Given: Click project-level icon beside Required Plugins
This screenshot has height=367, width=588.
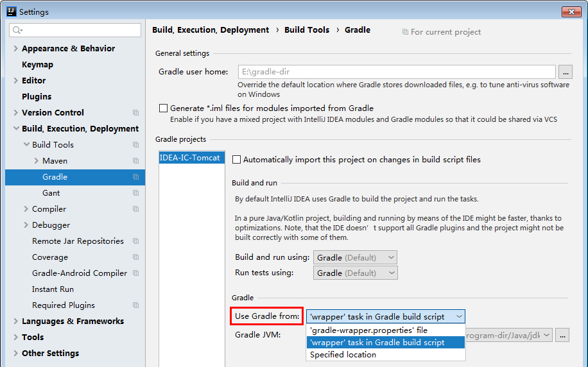Looking at the screenshot, I should click(x=135, y=305).
